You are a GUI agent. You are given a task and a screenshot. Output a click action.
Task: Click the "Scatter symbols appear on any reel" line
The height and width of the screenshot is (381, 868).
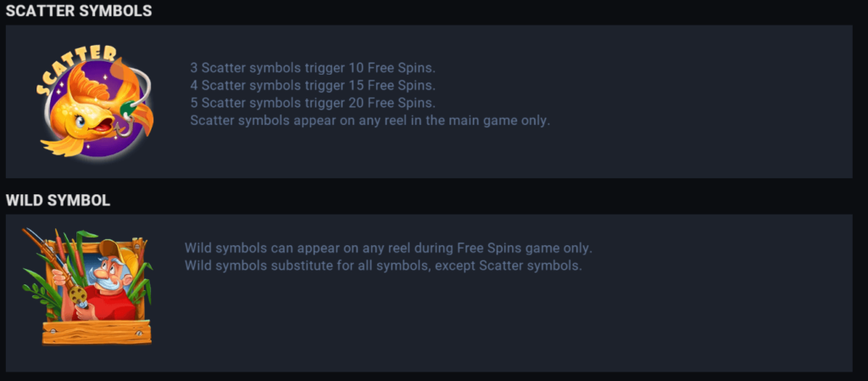point(370,120)
